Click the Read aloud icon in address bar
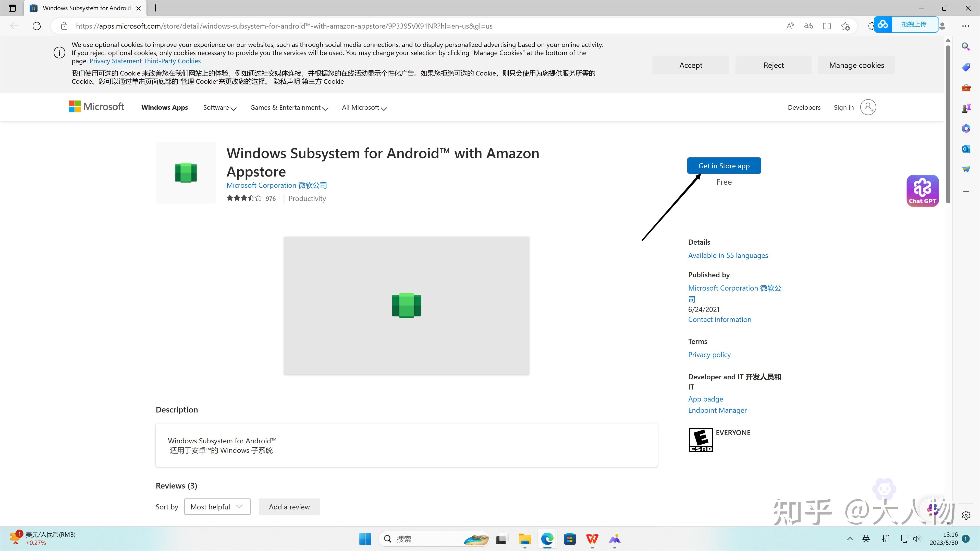Image resolution: width=980 pixels, height=551 pixels. pyautogui.click(x=790, y=26)
